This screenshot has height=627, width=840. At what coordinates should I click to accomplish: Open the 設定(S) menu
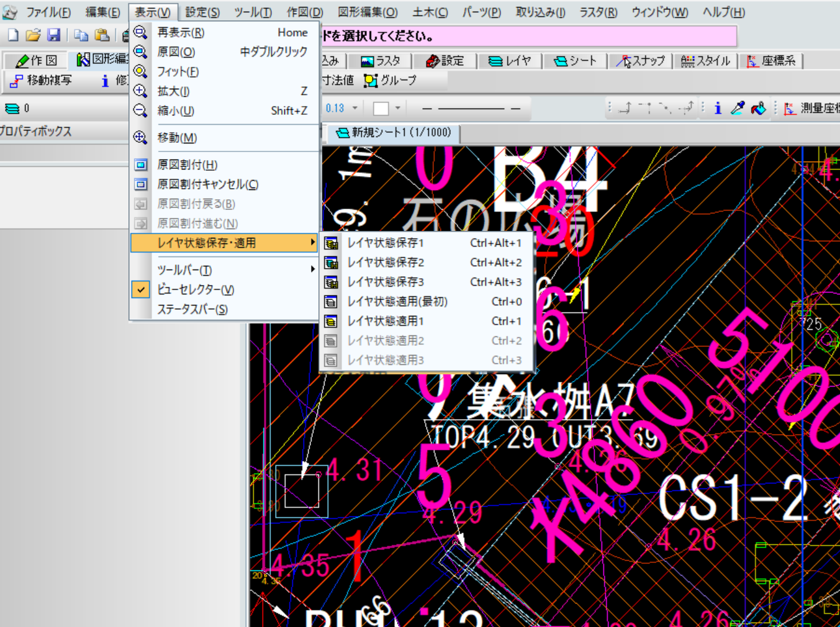pyautogui.click(x=202, y=12)
